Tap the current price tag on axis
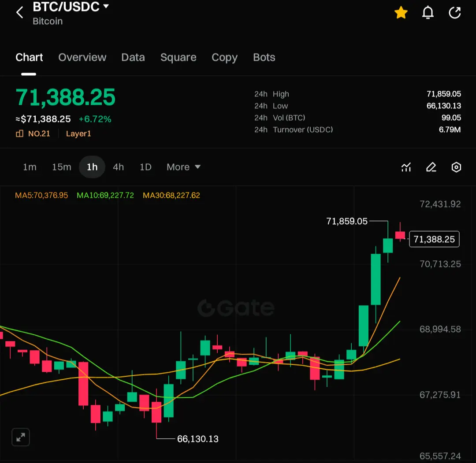476x463 pixels. [434, 239]
